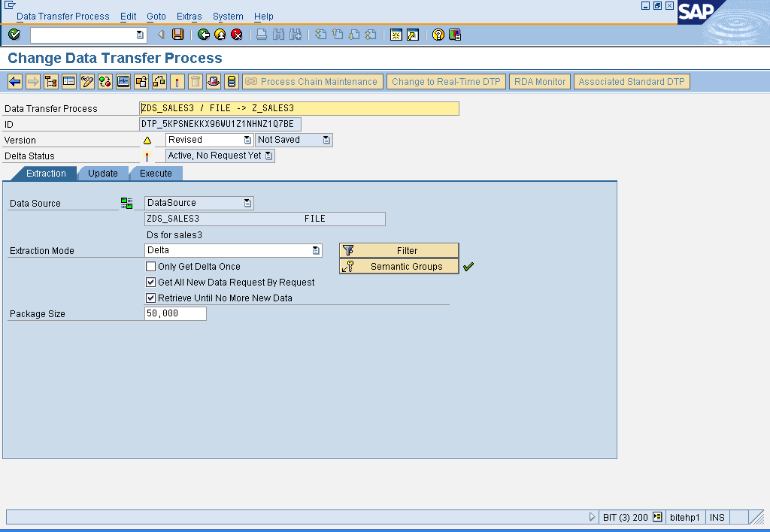Viewport: 770px width, 532px height.
Task: Click 'bitehp1' server name in status bar
Action: [684, 517]
